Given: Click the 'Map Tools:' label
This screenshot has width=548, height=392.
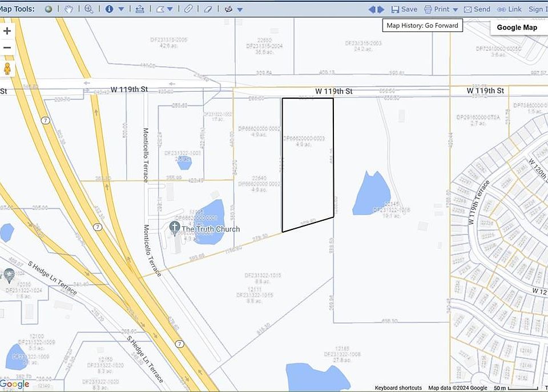Looking at the screenshot, I should 17,9.
